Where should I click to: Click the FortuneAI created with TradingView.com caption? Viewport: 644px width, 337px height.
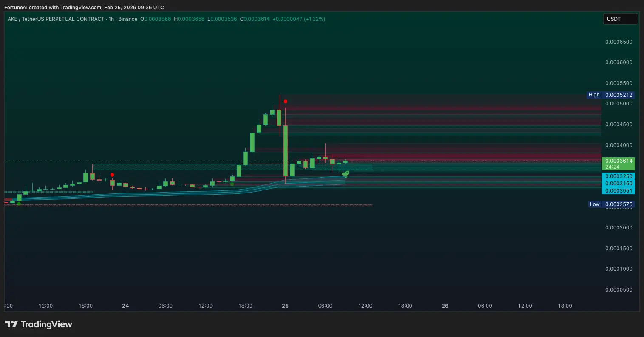[x=84, y=8]
